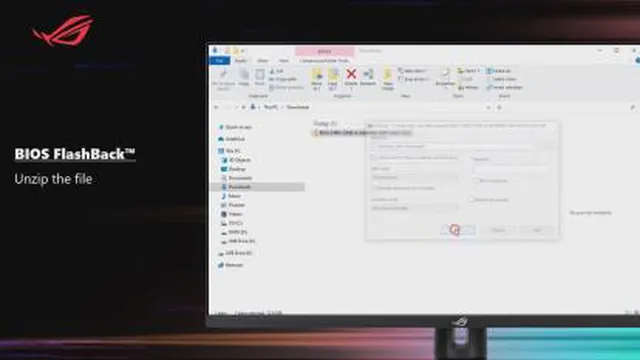Open Music folder in sidebar
This screenshot has width=640, height=360.
coord(231,196)
